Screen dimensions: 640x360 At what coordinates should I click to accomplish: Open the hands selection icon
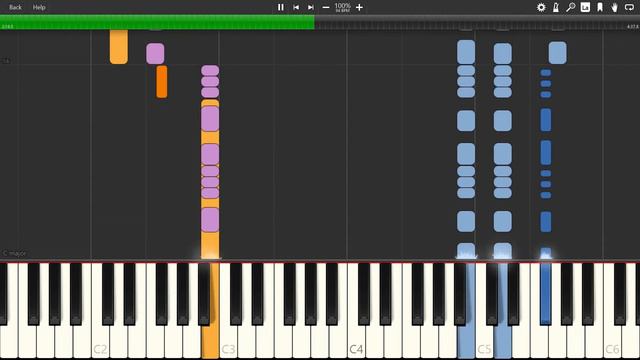614,7
